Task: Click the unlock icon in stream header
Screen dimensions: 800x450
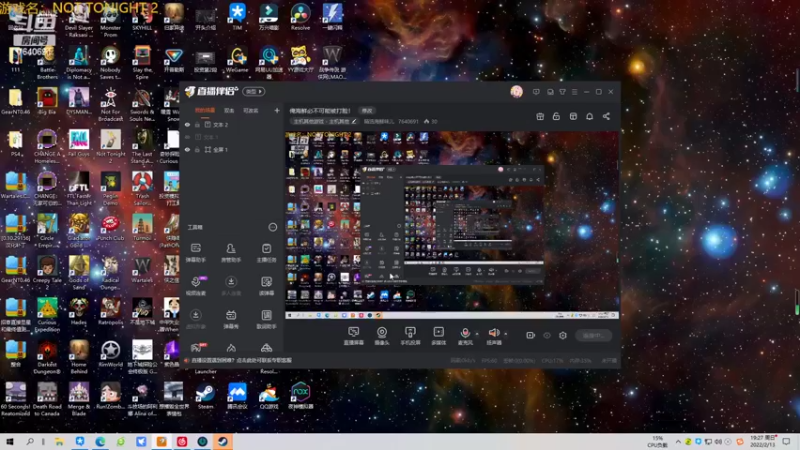Action: click(x=556, y=116)
